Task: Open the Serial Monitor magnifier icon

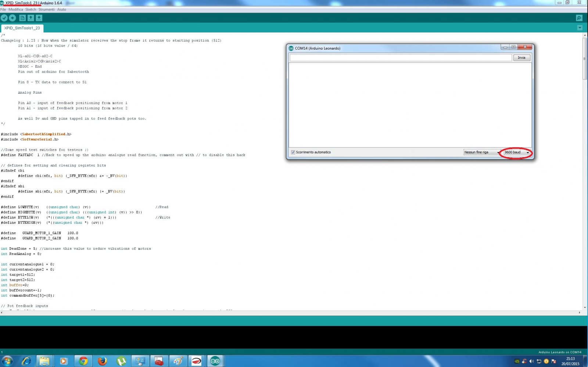Action: 579,18
